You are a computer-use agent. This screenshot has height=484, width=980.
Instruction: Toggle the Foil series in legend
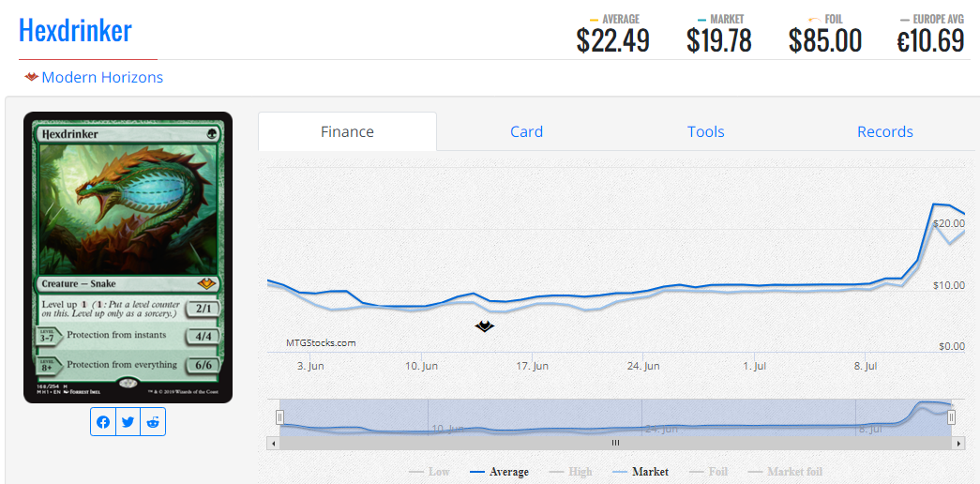[708, 472]
